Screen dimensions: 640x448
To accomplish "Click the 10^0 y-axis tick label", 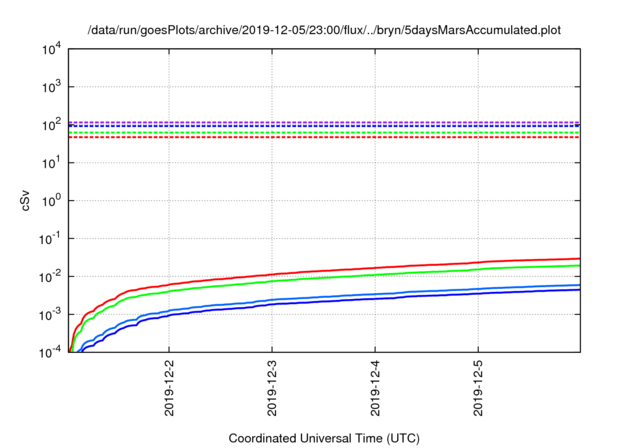I will pos(51,201).
